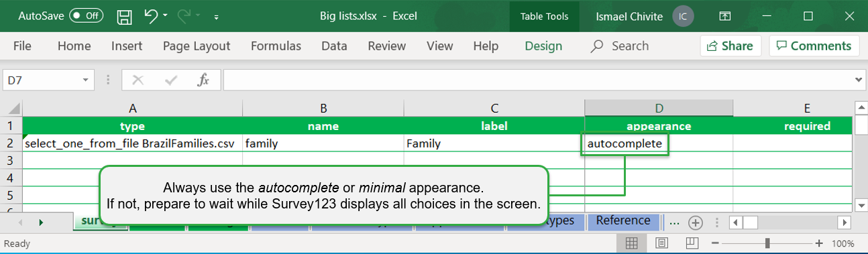Open the Reference sheet tab
The image size is (868, 254).
[623, 220]
